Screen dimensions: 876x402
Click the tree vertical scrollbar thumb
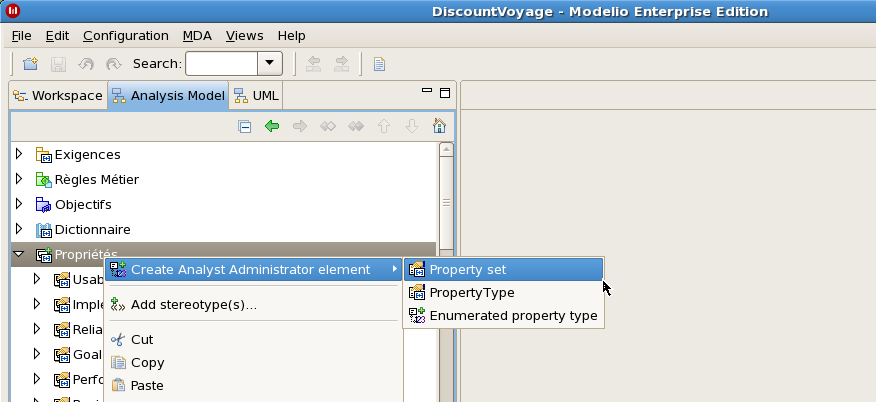click(x=446, y=204)
